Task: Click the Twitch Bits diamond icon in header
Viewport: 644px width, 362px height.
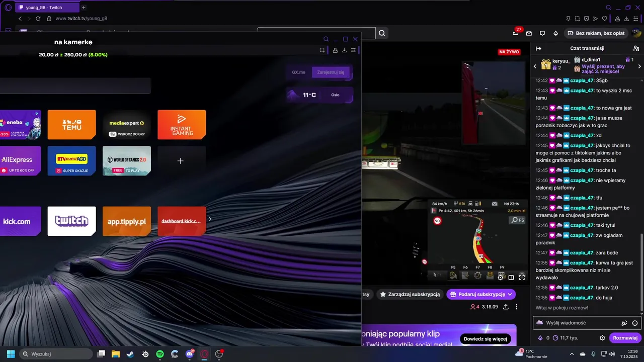Action: [555, 33]
